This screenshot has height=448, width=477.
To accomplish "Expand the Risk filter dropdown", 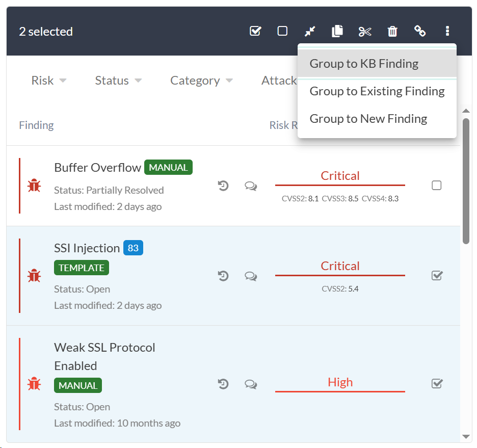I will tap(49, 81).
